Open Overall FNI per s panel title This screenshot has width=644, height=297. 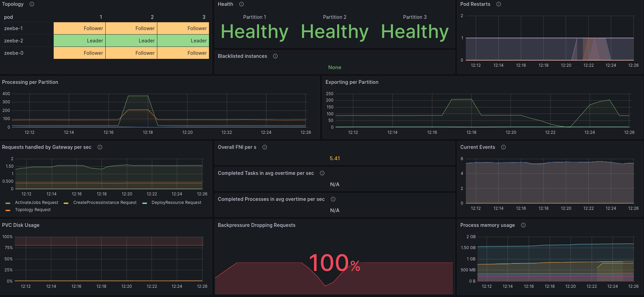(237, 147)
